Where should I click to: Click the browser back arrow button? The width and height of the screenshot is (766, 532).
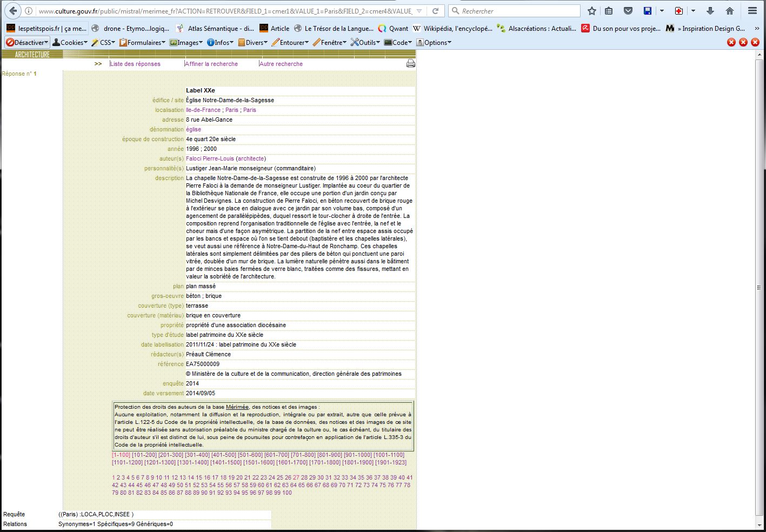[13, 11]
